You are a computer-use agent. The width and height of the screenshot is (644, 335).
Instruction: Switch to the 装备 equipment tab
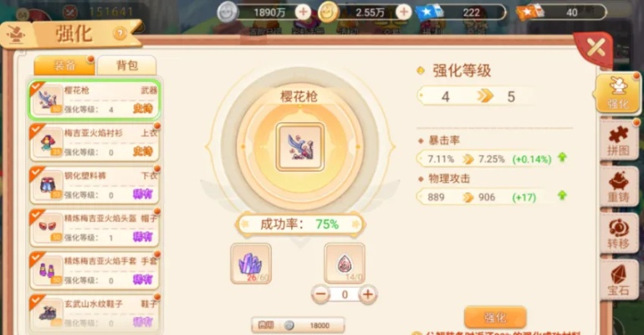coord(64,65)
